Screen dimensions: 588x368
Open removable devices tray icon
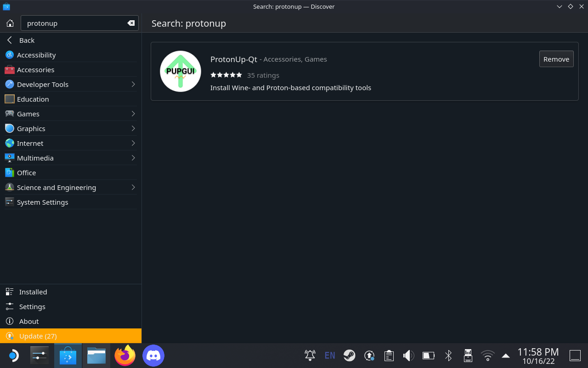click(x=468, y=355)
